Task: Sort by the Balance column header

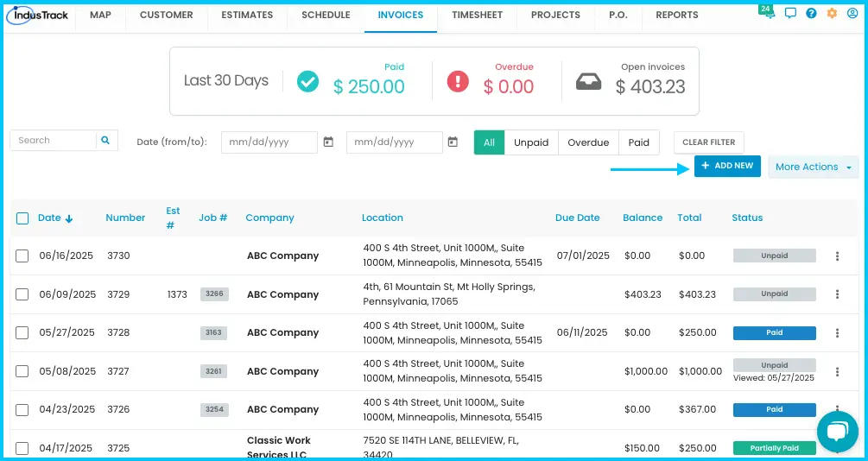Action: (x=643, y=218)
